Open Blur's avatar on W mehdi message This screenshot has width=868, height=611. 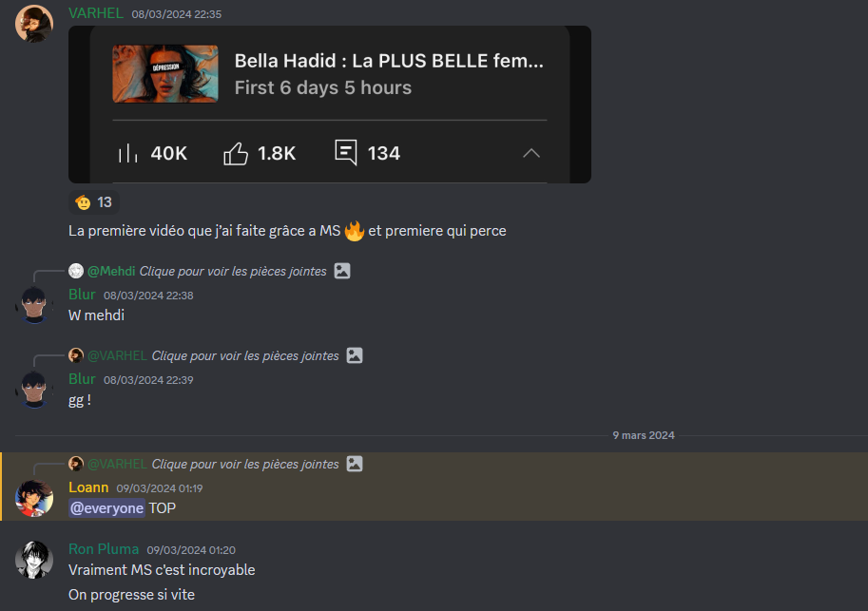[34, 304]
